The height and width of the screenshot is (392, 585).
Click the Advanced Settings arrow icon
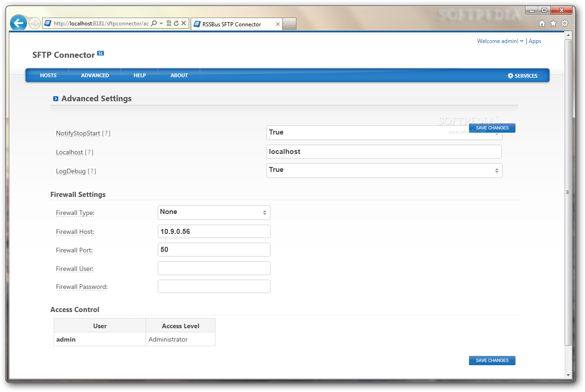[x=55, y=98]
